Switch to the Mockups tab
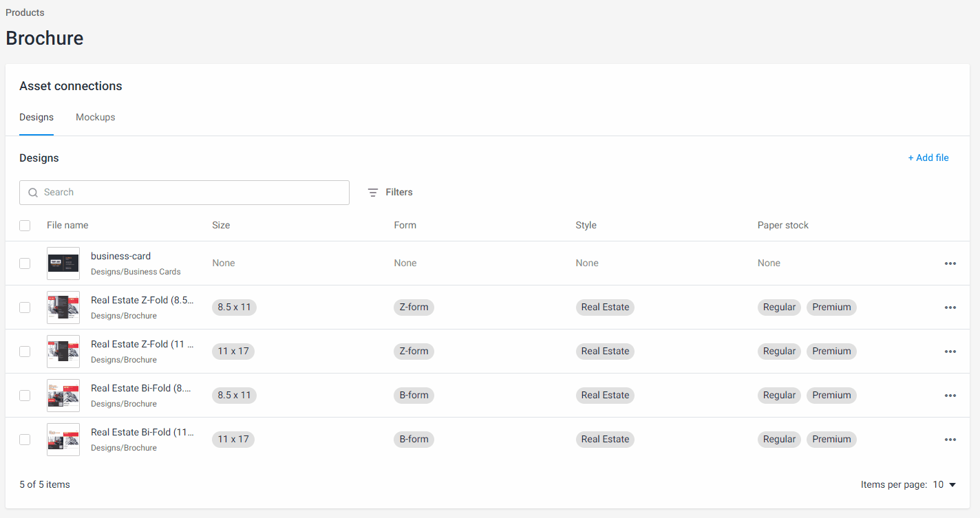Viewport: 980px width, 518px height. (95, 118)
